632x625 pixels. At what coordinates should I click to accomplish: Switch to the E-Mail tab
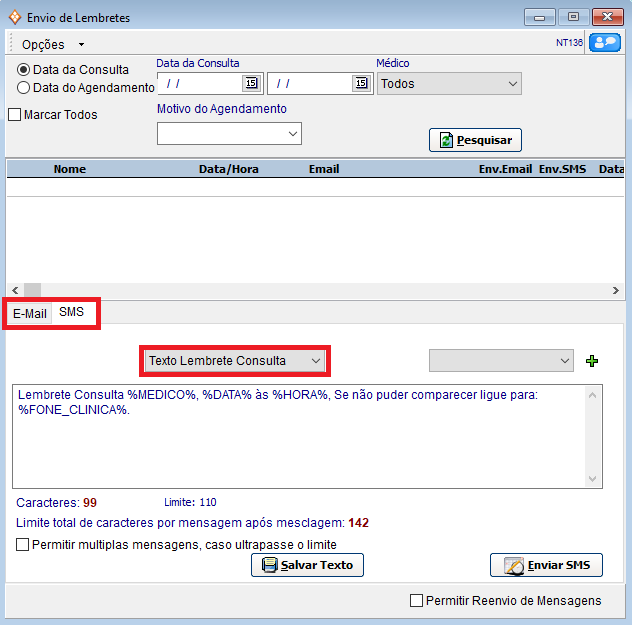30,313
